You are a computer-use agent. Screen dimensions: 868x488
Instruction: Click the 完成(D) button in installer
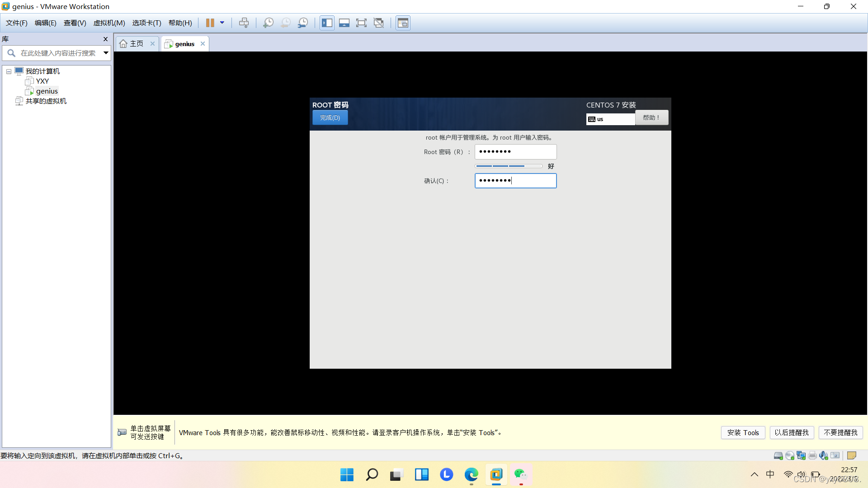(330, 117)
